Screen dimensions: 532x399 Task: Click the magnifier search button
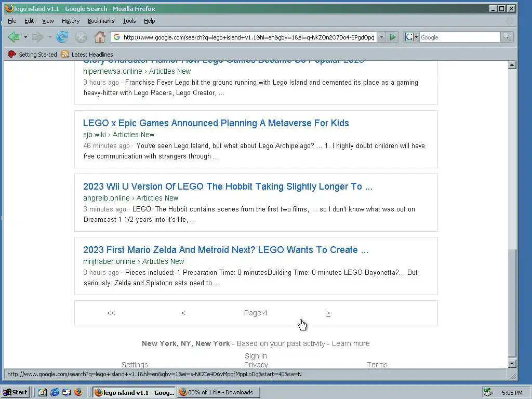pos(507,37)
